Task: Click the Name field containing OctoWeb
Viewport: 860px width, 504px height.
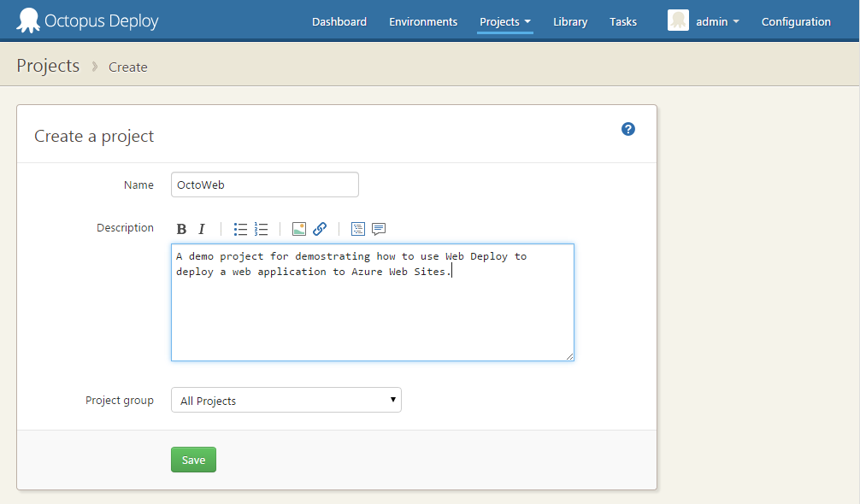Action: point(264,185)
